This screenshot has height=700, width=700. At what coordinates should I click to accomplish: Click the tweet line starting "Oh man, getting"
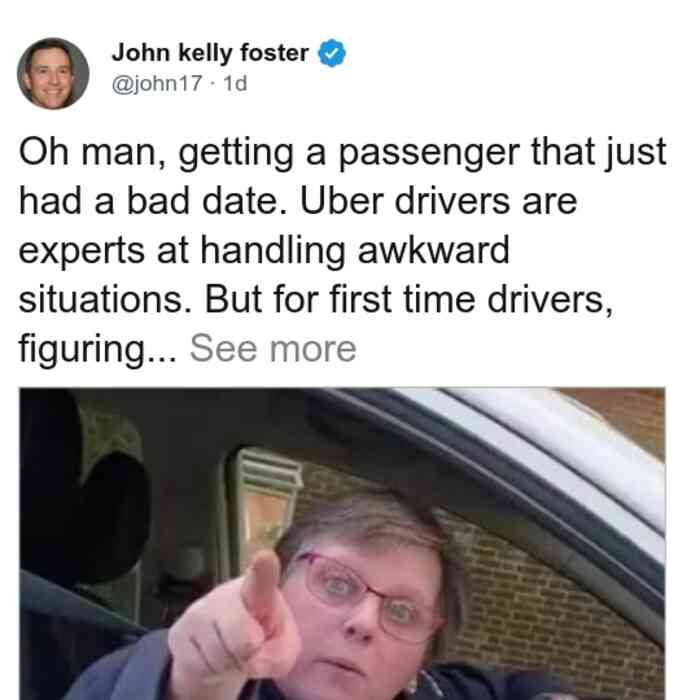point(342,153)
